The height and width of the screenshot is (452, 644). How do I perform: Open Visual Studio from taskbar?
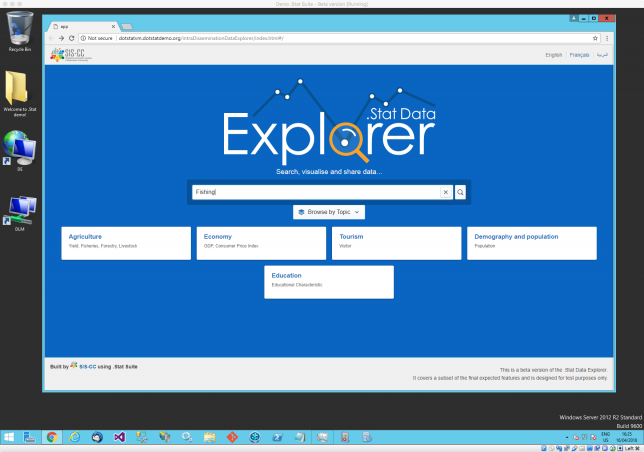[120, 437]
